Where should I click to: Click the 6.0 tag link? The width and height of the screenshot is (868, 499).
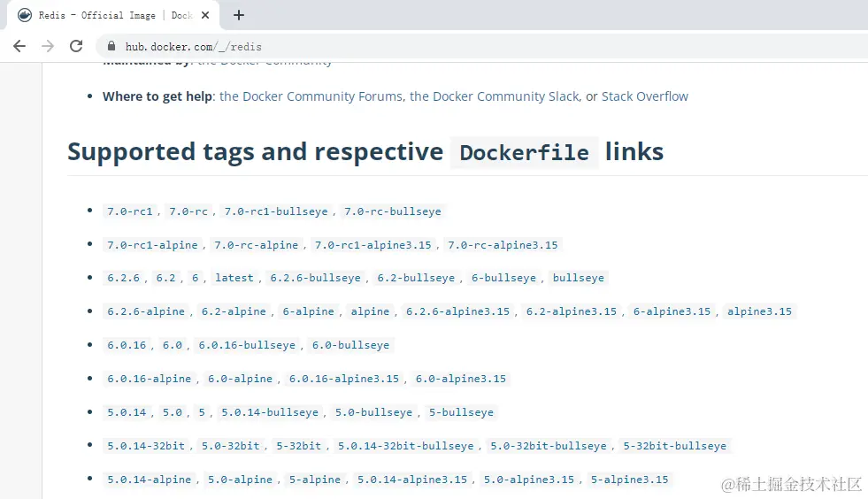pyautogui.click(x=173, y=345)
